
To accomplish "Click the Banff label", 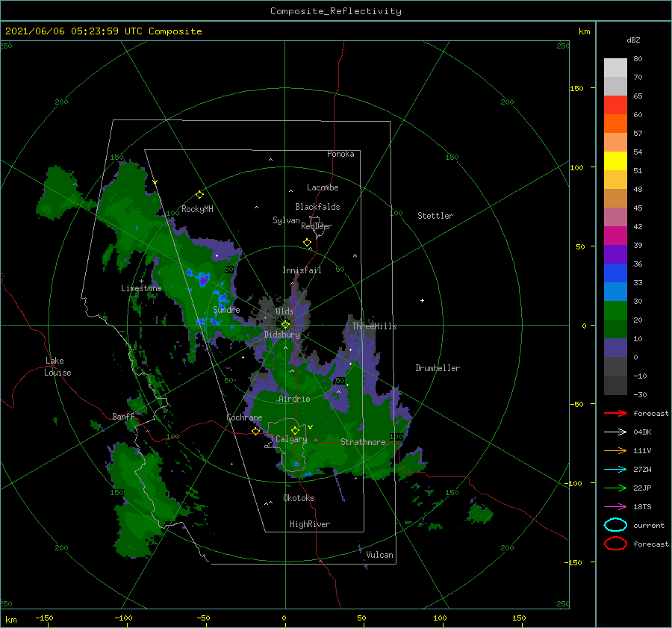I will [x=123, y=416].
